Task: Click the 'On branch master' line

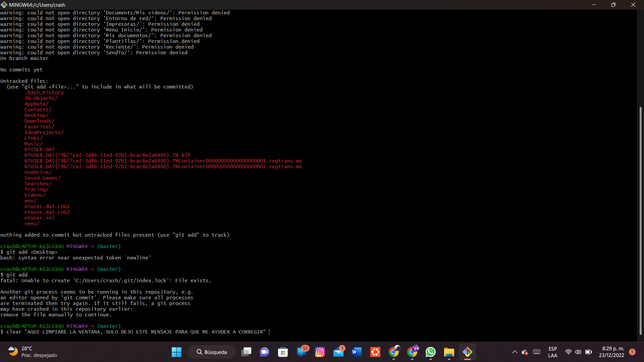Action: 24,58
